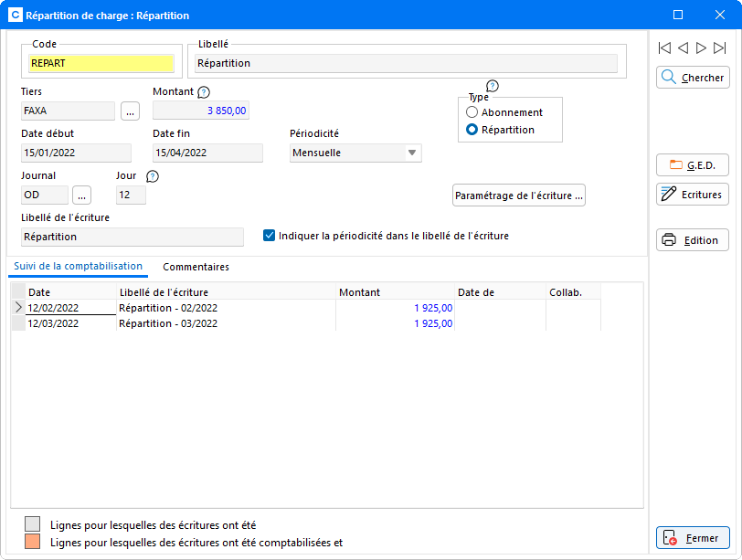Expand the Périodicité dropdown

point(412,153)
